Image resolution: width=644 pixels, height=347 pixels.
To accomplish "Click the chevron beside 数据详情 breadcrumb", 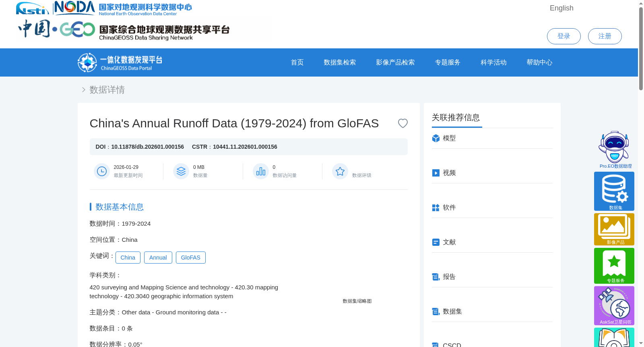I will point(83,89).
